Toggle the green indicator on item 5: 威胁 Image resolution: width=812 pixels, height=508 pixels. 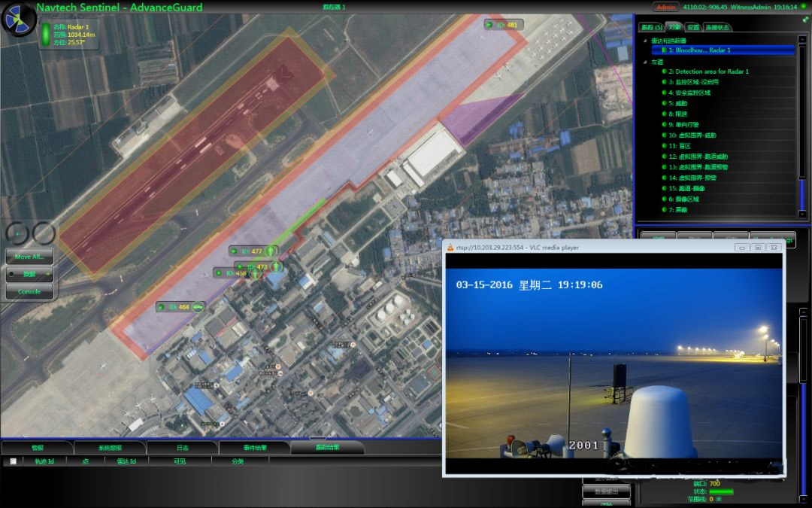click(665, 102)
